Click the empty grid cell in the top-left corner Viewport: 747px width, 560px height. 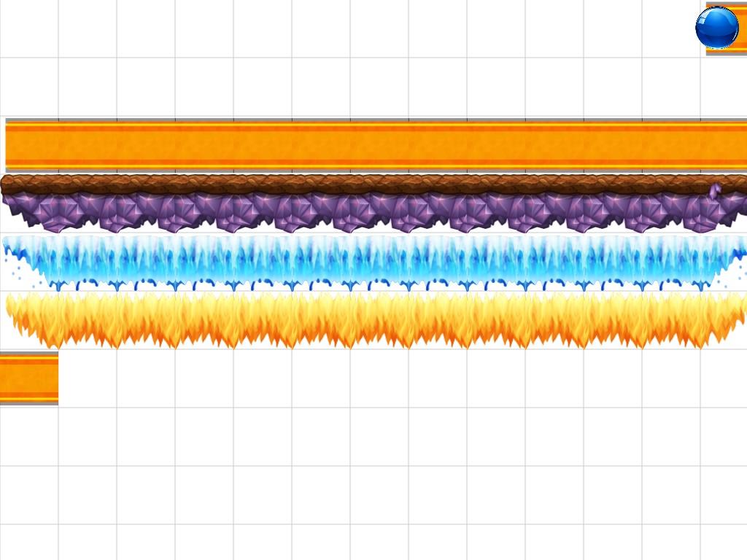click(x=29, y=29)
